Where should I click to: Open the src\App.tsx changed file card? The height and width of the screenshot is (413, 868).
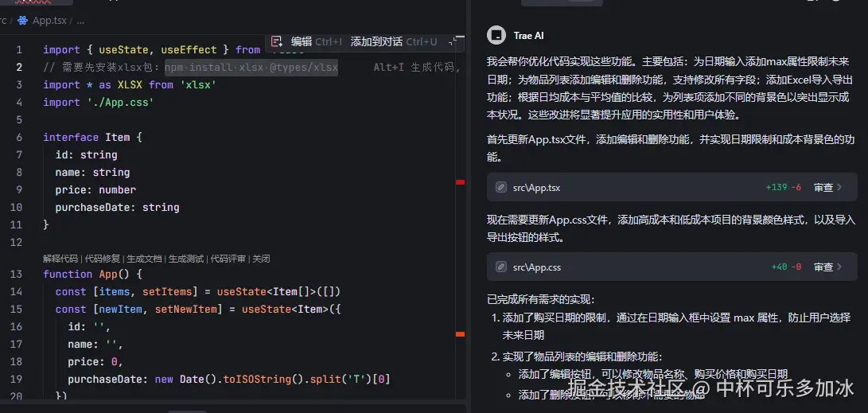[672, 187]
